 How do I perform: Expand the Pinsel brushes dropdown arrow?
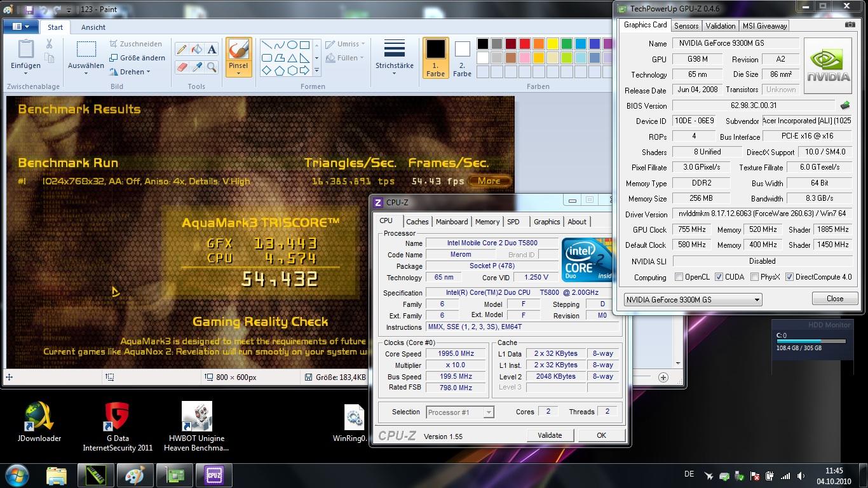(238, 73)
